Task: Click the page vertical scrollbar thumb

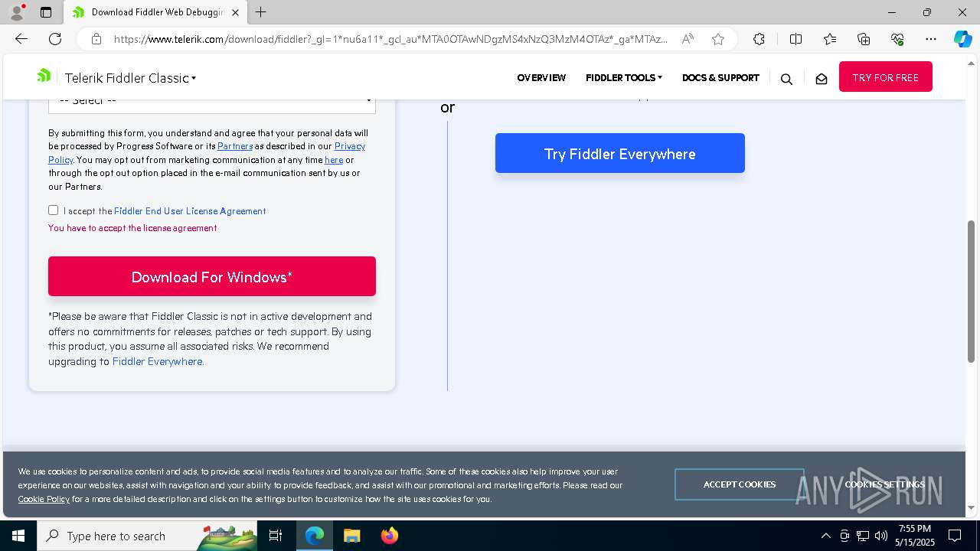Action: tap(972, 291)
